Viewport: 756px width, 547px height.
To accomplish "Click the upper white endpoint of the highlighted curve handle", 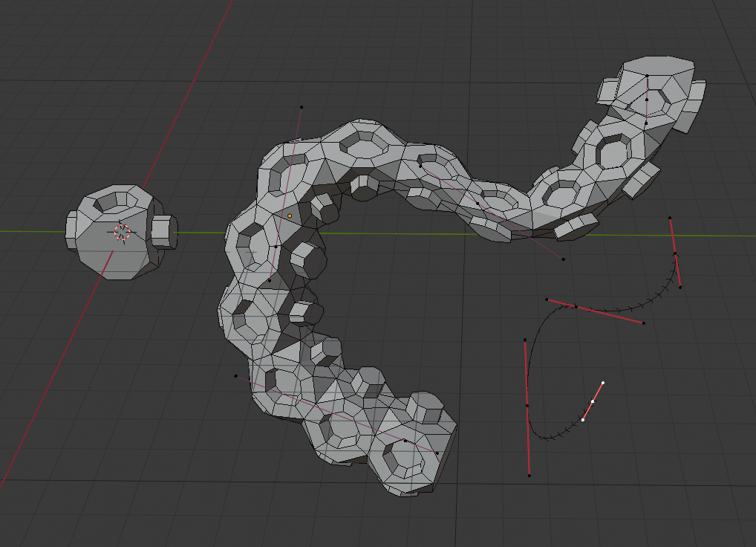I will pyautogui.click(x=603, y=383).
